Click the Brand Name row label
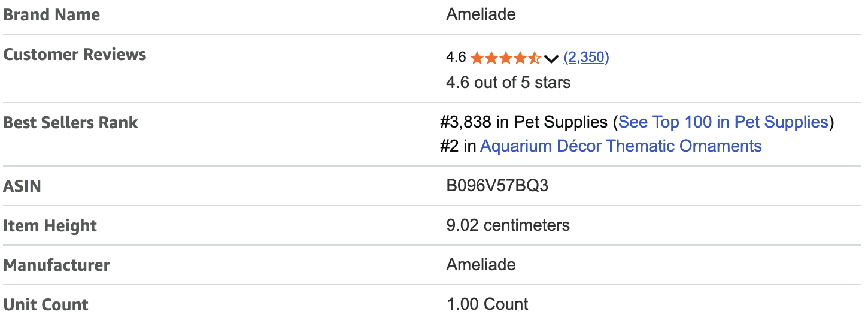868x320 pixels. (51, 15)
